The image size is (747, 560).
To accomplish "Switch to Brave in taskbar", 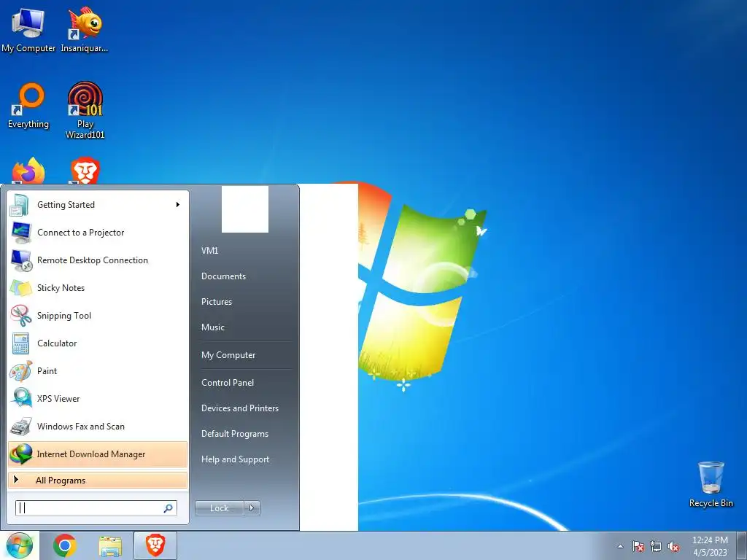I will (155, 545).
